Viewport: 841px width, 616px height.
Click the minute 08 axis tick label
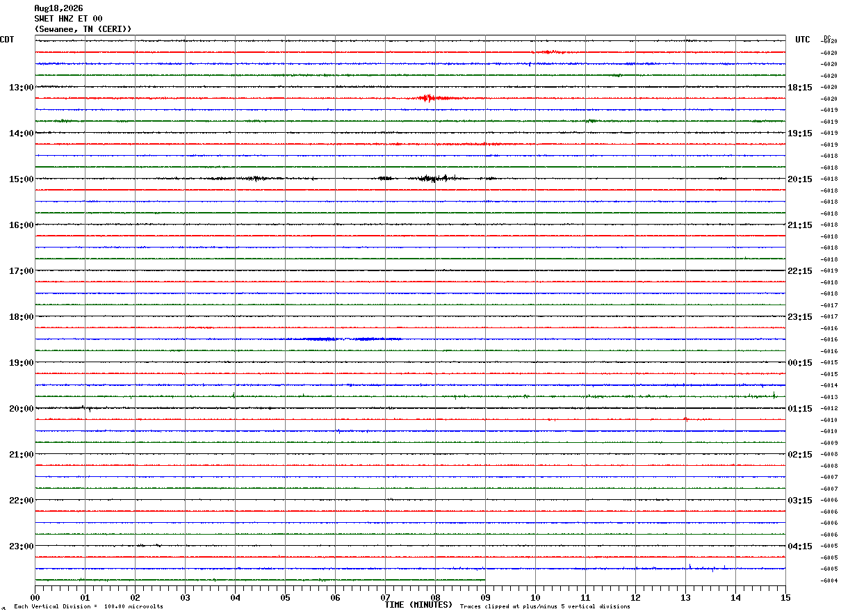435,597
